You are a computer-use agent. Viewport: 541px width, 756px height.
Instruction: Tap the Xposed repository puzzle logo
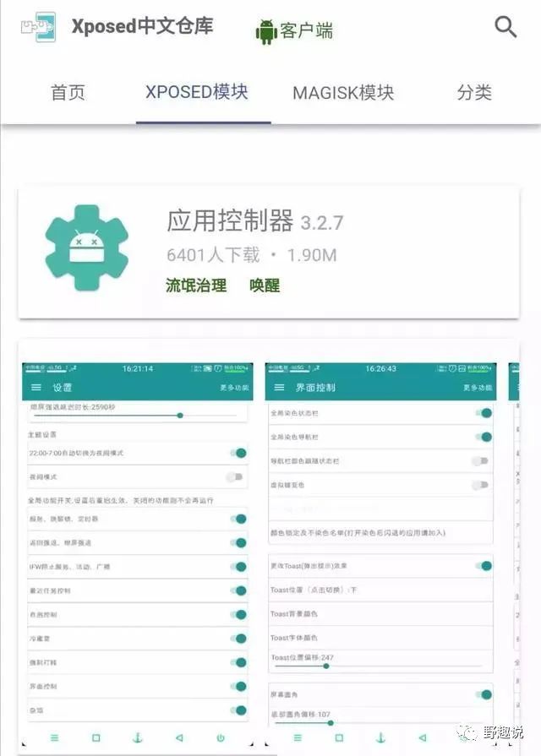tap(38, 26)
